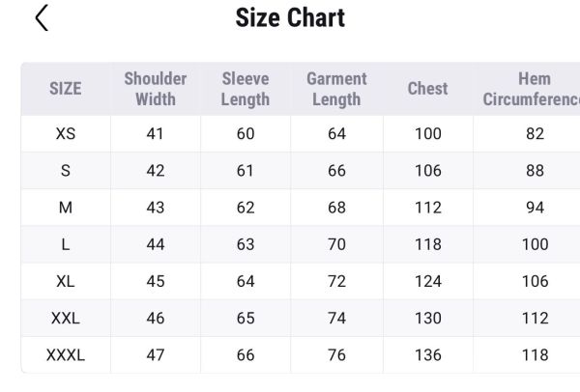Select the XXXL size row label

(66, 354)
